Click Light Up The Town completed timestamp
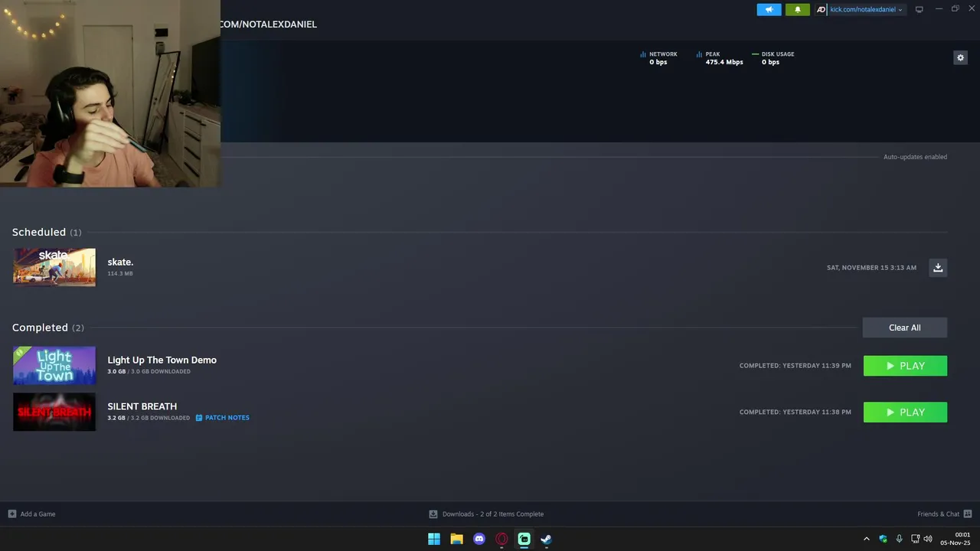 click(795, 366)
